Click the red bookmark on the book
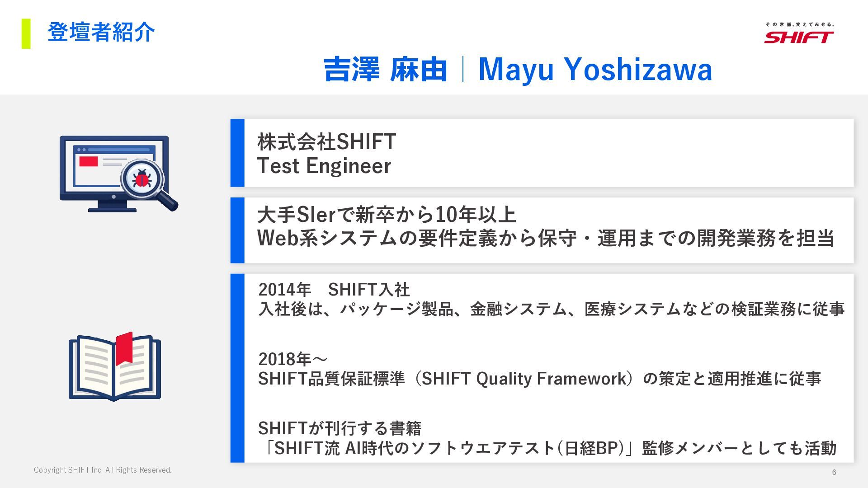The width and height of the screenshot is (868, 488). [x=124, y=348]
